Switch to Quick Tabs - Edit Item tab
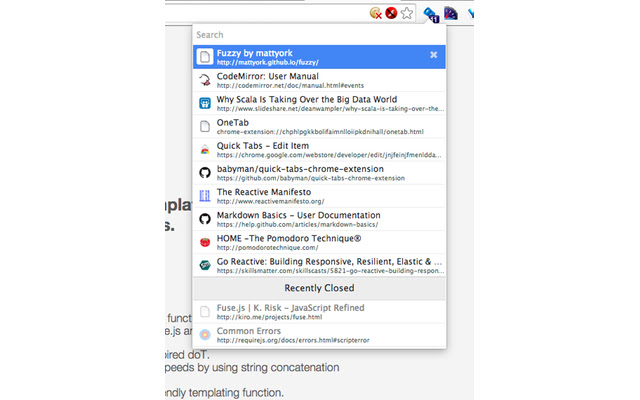 (319, 149)
